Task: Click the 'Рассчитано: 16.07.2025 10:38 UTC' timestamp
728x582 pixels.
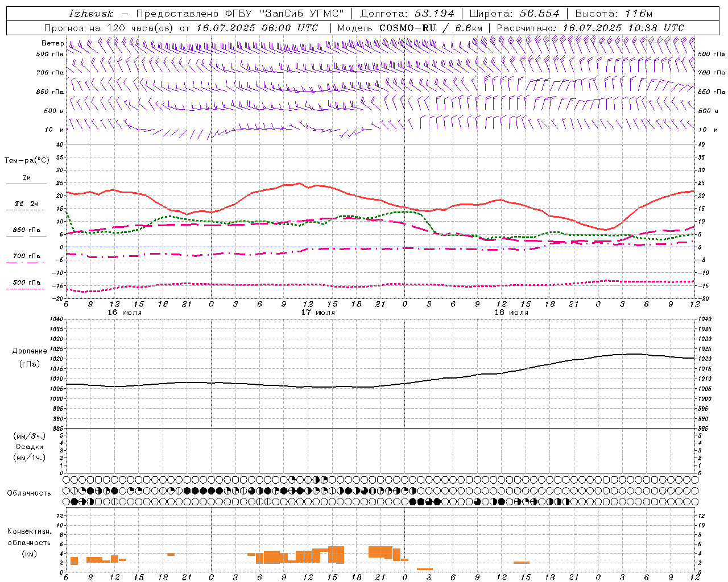Action: 590,28
